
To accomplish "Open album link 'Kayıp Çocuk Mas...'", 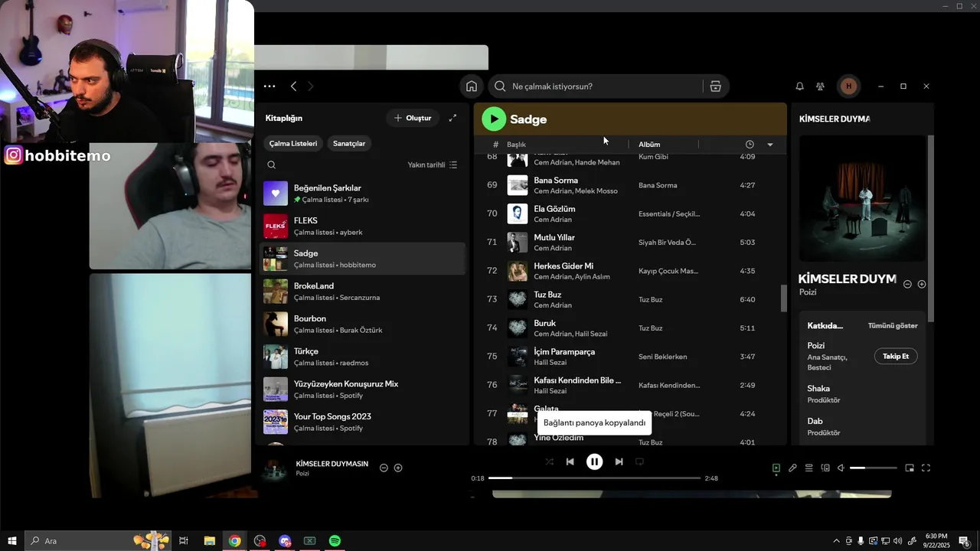I will coord(668,271).
